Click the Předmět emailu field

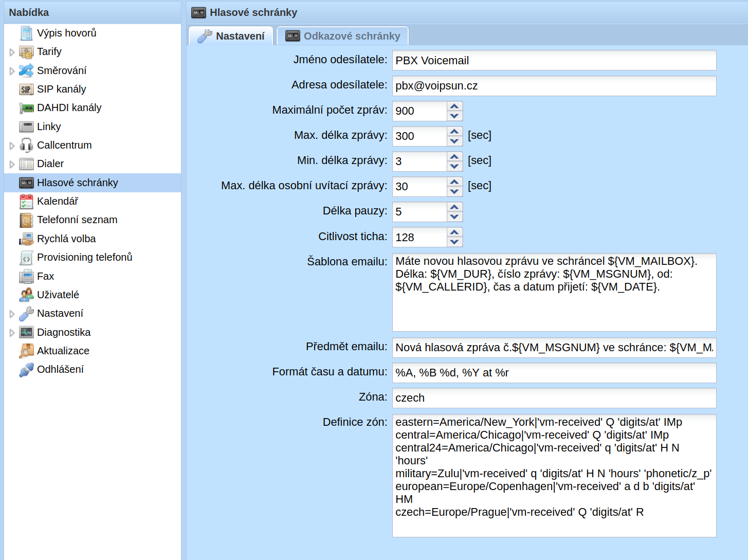[554, 348]
